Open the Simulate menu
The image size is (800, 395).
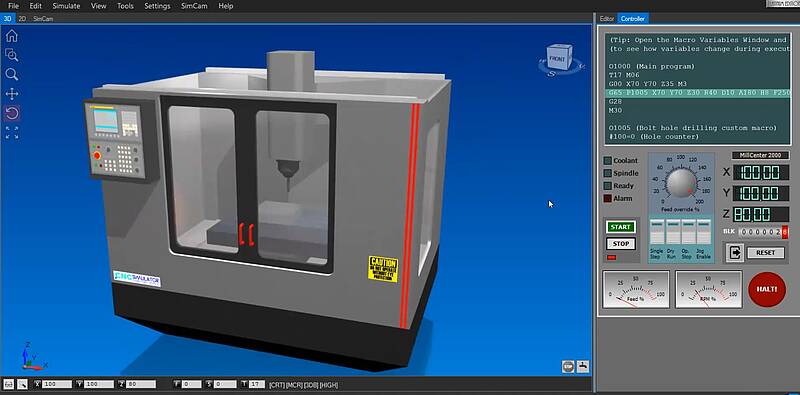pos(66,6)
